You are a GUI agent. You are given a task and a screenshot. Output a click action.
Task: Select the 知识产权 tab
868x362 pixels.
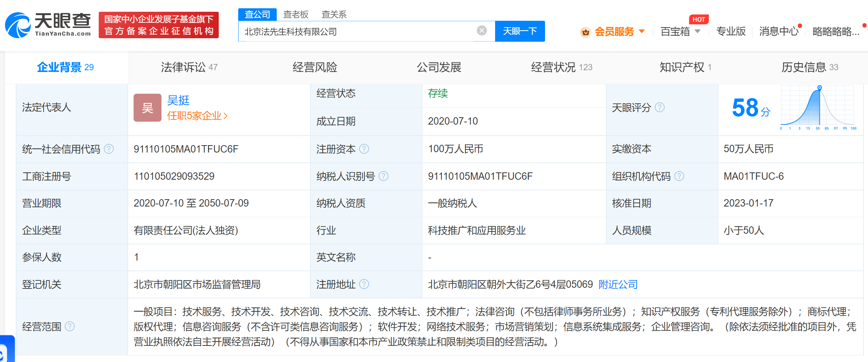click(x=686, y=67)
